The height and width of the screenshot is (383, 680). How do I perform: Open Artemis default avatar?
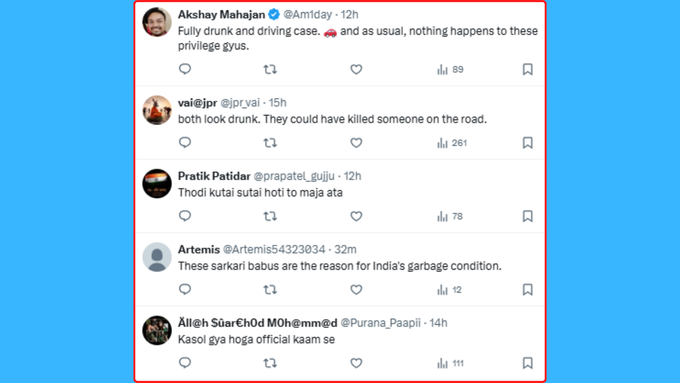coord(157,257)
